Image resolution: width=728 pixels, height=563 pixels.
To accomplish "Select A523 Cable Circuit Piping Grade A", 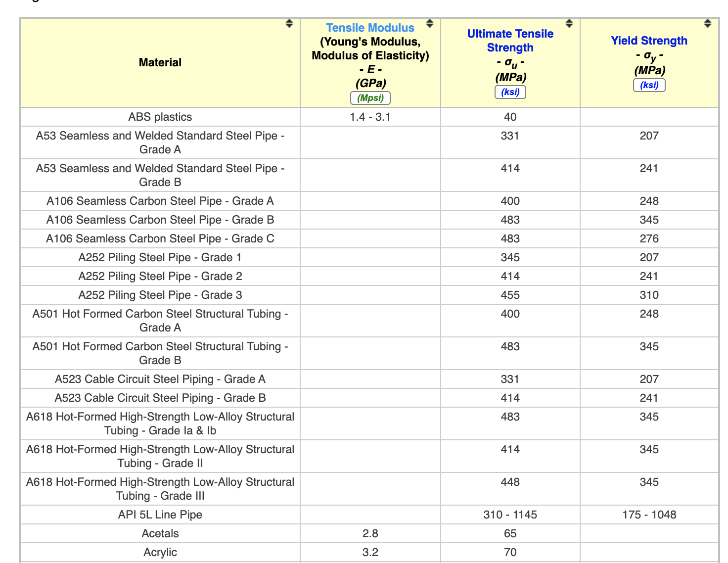I will pyautogui.click(x=160, y=379).
